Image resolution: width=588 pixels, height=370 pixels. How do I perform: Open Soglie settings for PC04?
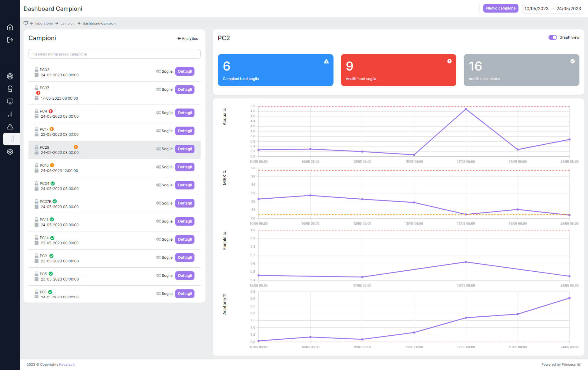pos(164,185)
